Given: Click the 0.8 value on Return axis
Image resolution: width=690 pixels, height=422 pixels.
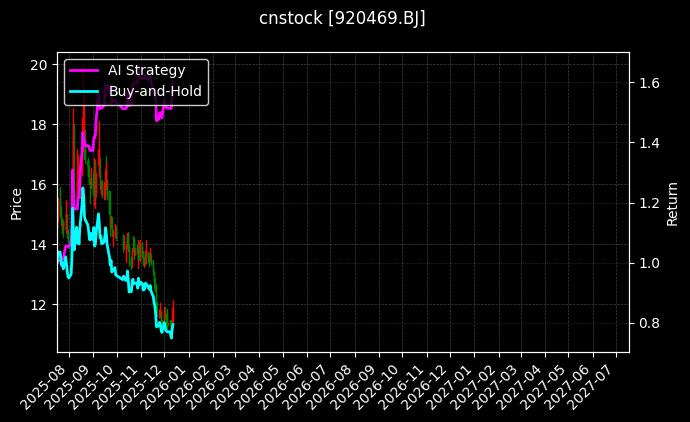Looking at the screenshot, I should (x=648, y=323).
